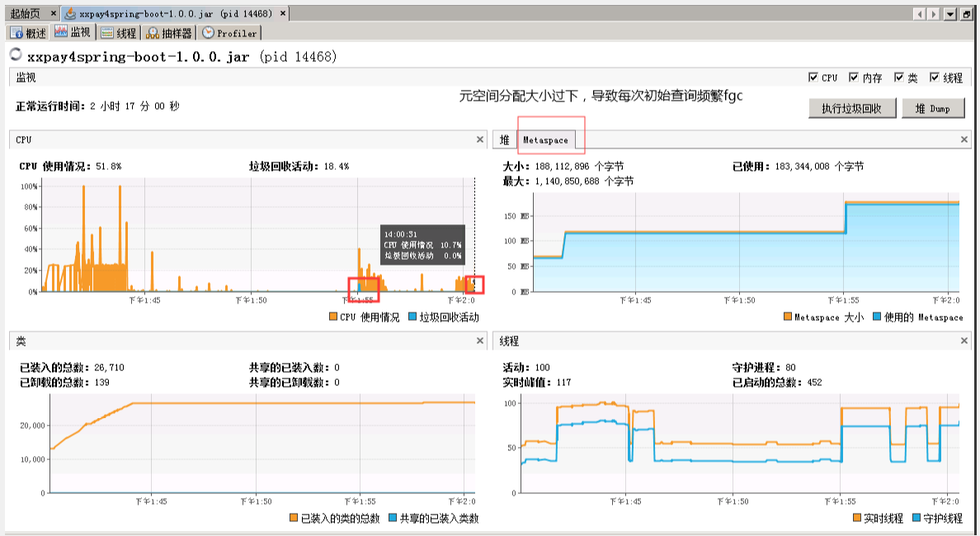Open the Profiler tab
980x536 pixels.
point(230,33)
